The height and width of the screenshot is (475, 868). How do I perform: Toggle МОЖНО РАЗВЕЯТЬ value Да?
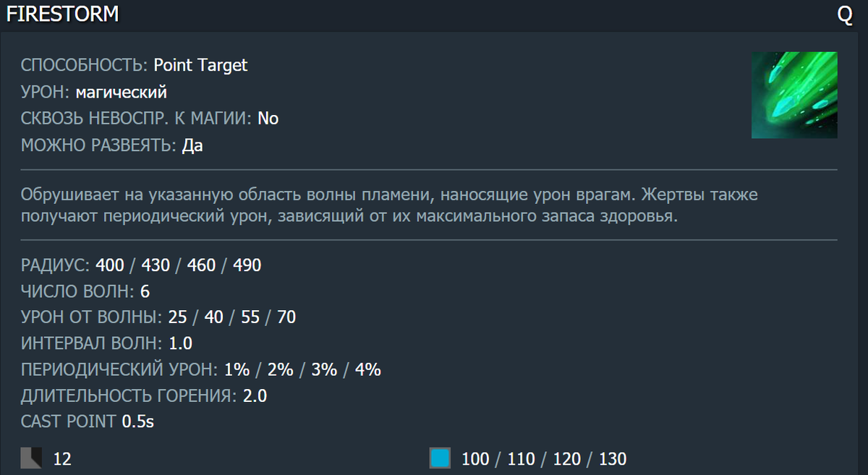[x=193, y=145]
